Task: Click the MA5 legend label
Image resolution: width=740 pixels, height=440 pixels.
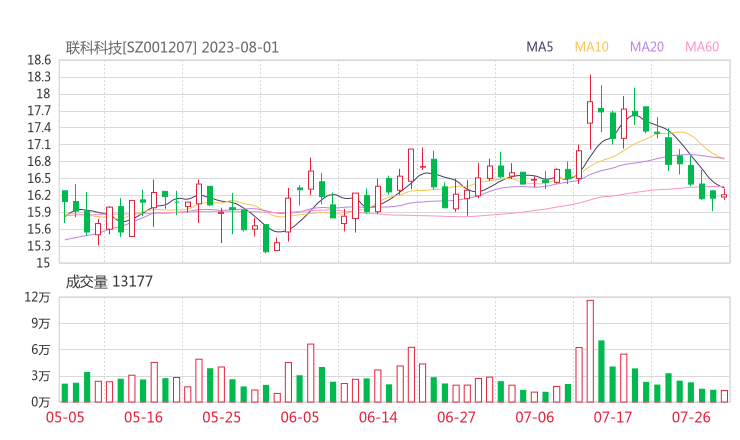Action: (539, 47)
